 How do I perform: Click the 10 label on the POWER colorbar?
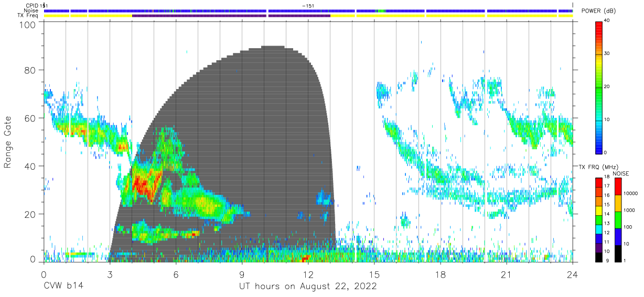pyautogui.click(x=608, y=120)
